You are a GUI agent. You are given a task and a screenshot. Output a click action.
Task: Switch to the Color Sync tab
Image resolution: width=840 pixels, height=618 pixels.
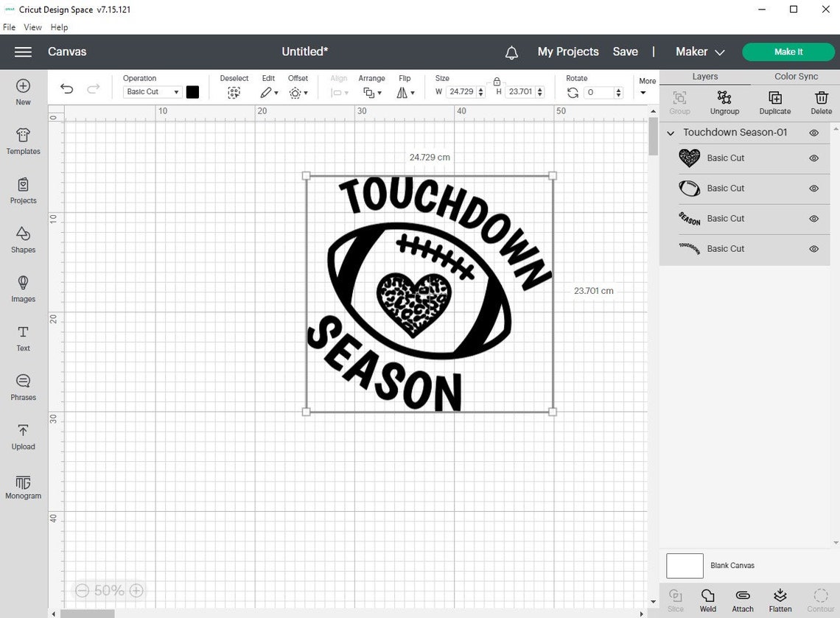(x=796, y=76)
